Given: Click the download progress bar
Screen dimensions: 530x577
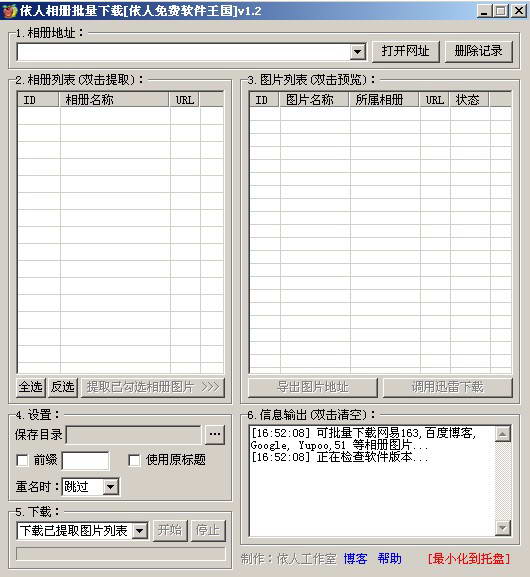Looking at the screenshot, I should coord(121,554).
